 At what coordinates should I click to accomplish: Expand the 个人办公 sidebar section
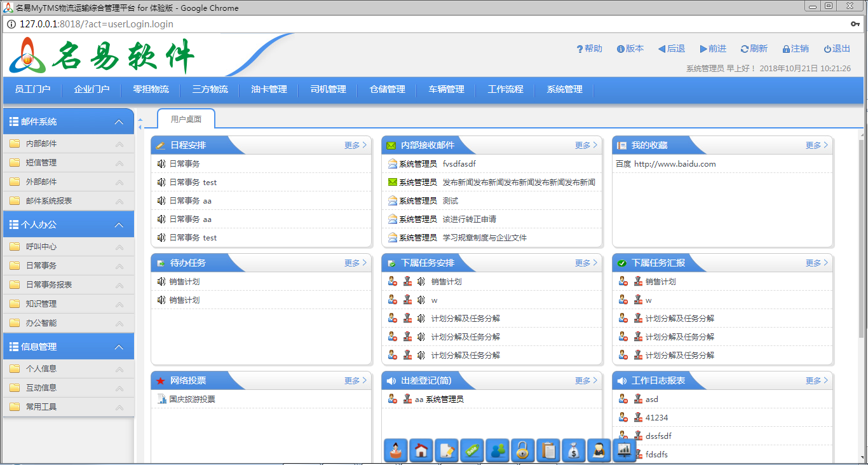(x=119, y=224)
